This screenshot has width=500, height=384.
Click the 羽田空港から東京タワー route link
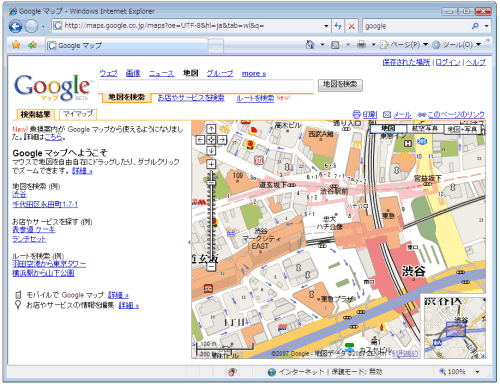(x=49, y=264)
